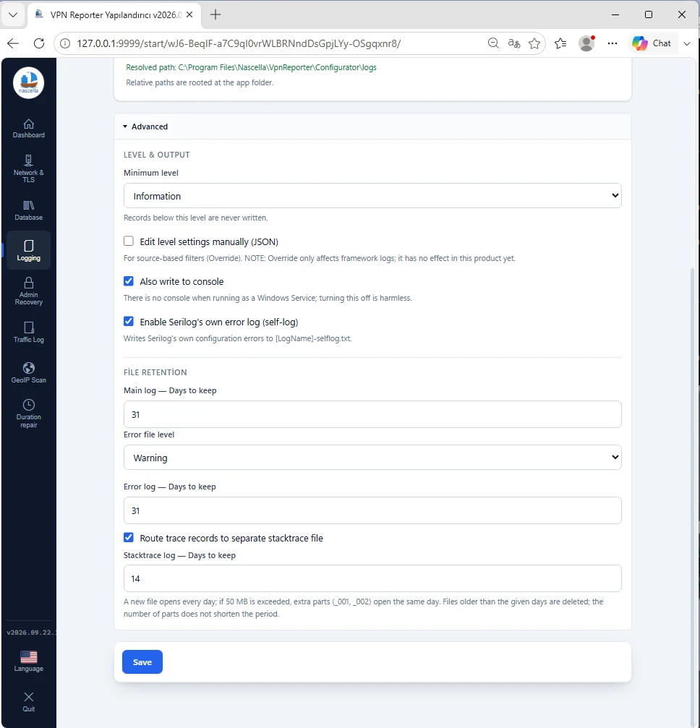
Task: Open the Error file level dropdown
Action: [x=372, y=458]
